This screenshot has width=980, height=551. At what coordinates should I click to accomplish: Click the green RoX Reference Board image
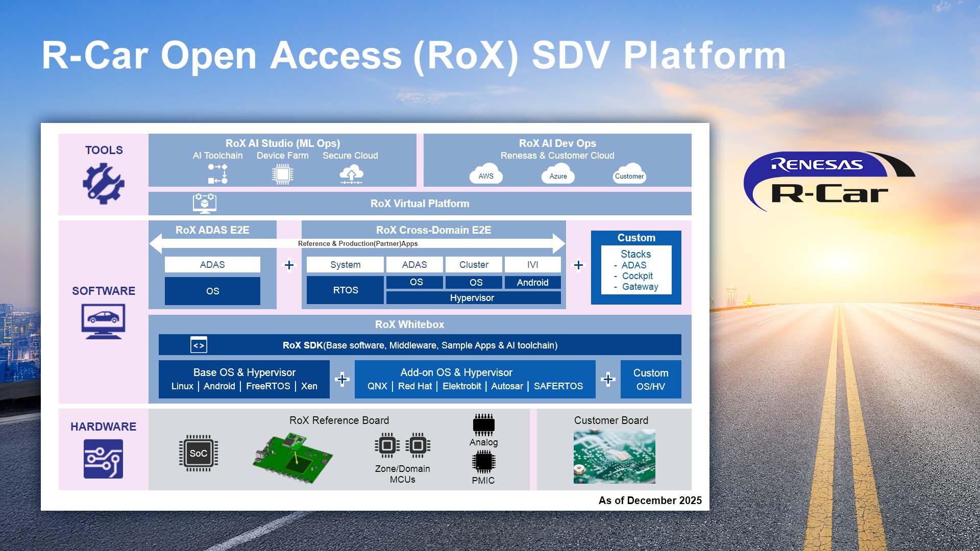coord(292,458)
